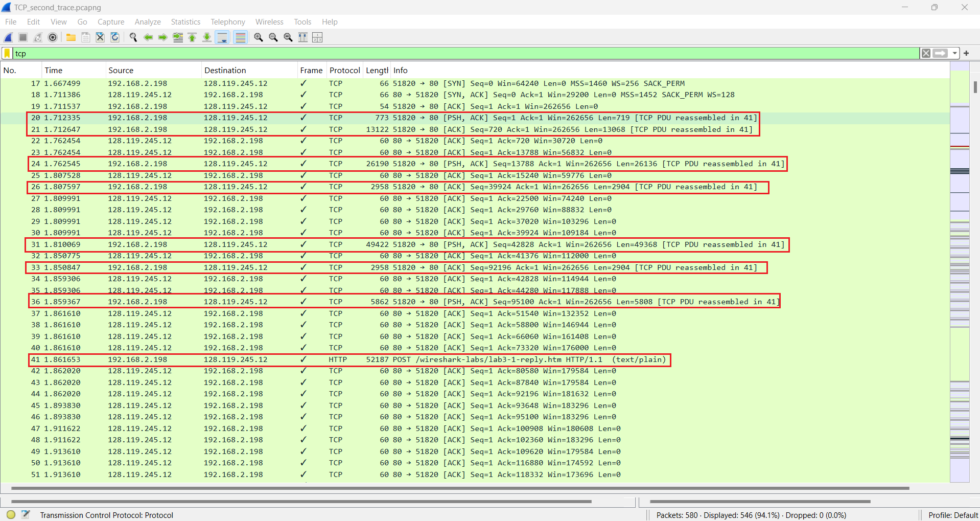
Task: Click the expert information circle icon
Action: [x=11, y=515]
